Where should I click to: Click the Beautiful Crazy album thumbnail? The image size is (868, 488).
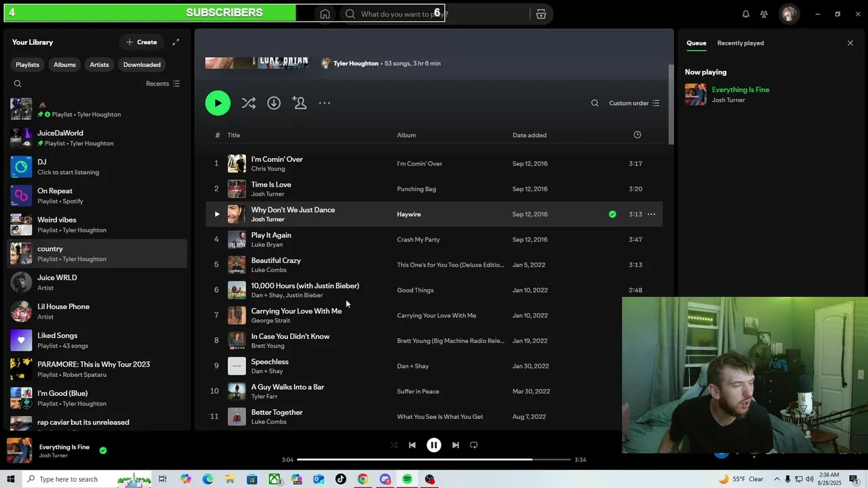237,265
